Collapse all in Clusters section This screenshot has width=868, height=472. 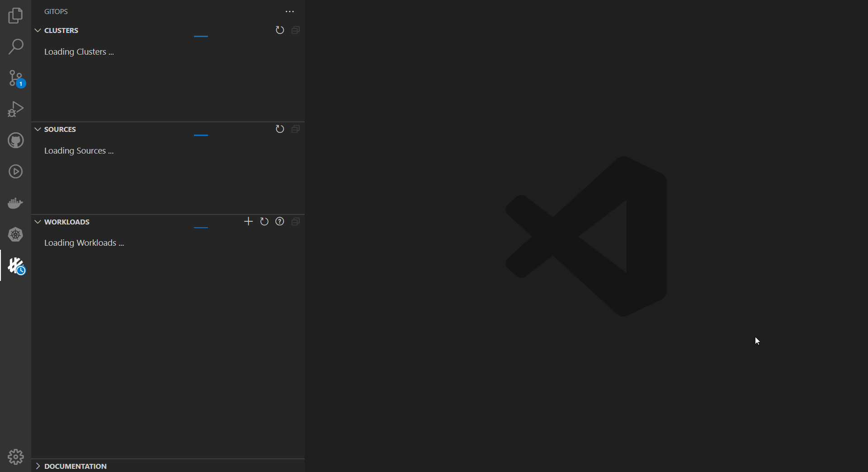pos(296,30)
